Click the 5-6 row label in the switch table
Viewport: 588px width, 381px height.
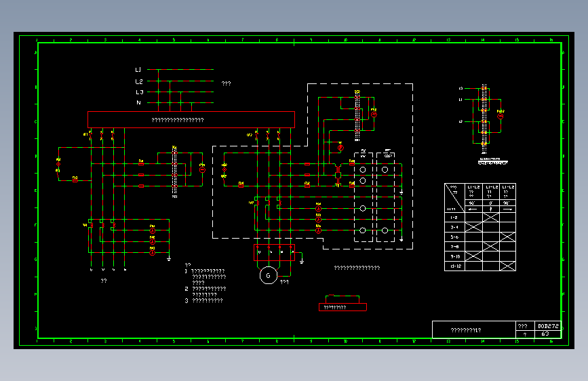(454, 237)
